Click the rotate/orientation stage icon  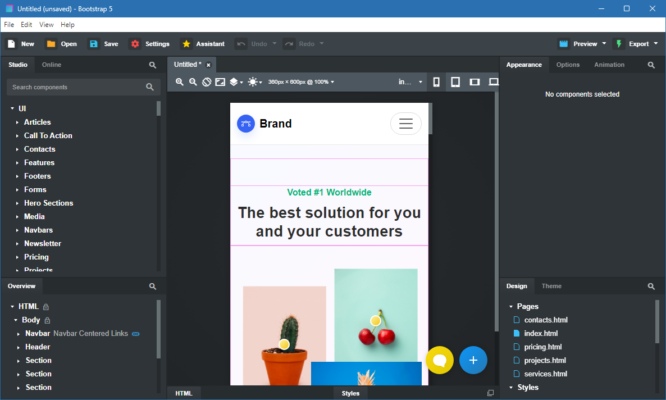coord(206,82)
